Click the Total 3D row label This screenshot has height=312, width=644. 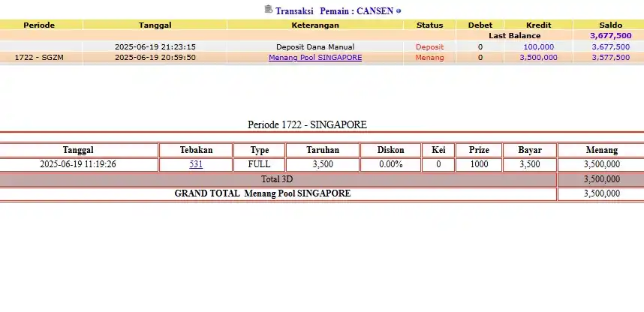pyautogui.click(x=277, y=179)
